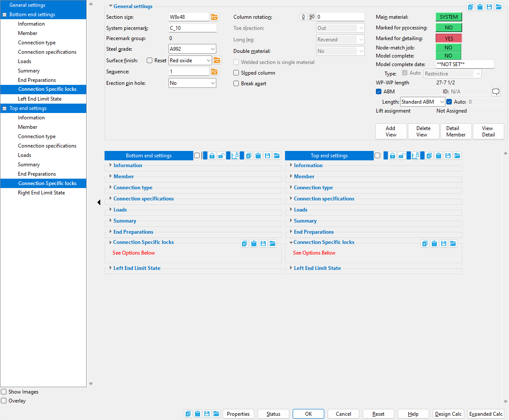Collapse the navigation tree with the black arrow

pos(99,203)
